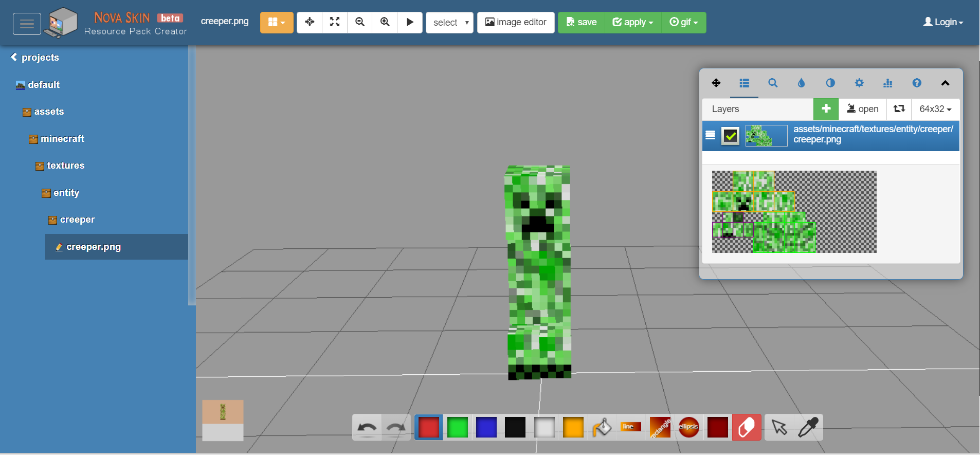This screenshot has height=455, width=980.
Task: Zoom out the 3D view
Action: pos(360,22)
